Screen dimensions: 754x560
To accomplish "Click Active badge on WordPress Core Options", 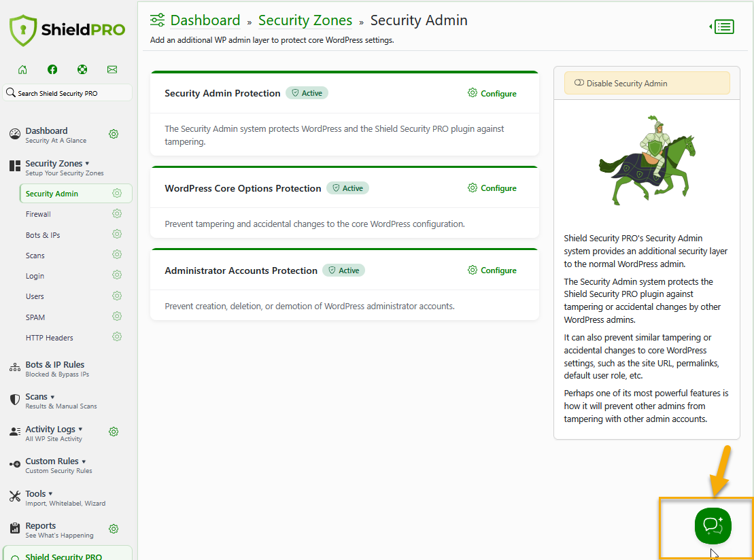I will click(347, 188).
